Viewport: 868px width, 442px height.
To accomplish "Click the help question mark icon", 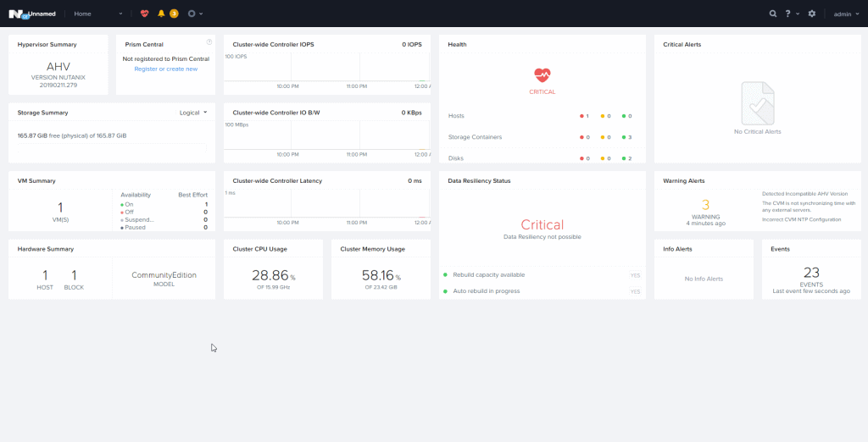I will click(x=787, y=14).
